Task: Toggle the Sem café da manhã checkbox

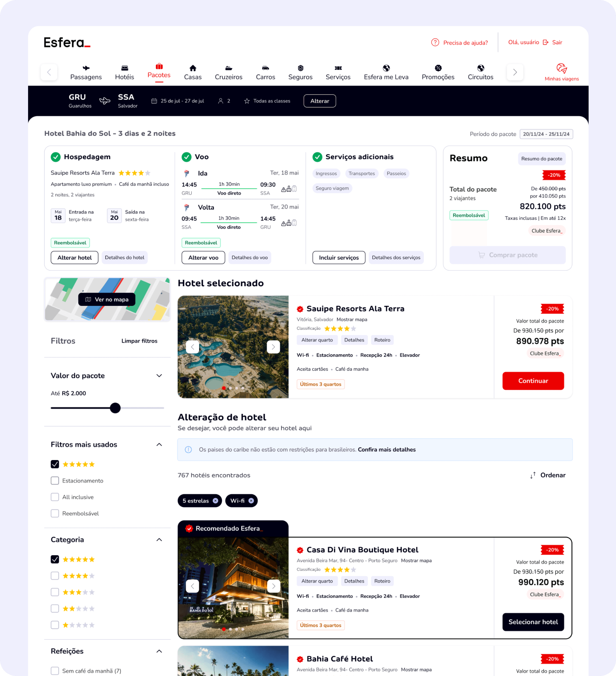Action: (x=55, y=671)
